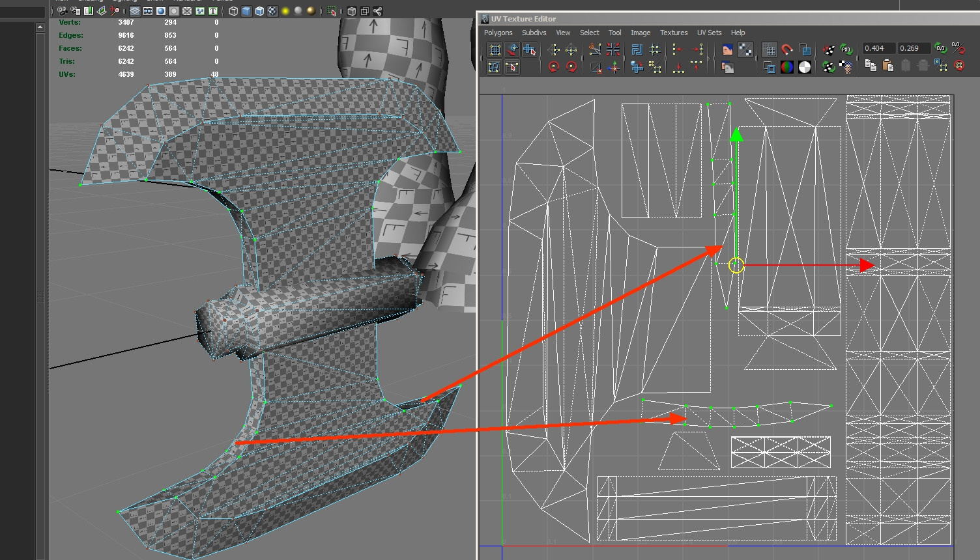The image size is (980, 560).
Task: Open the Subdivs menu
Action: 534,33
